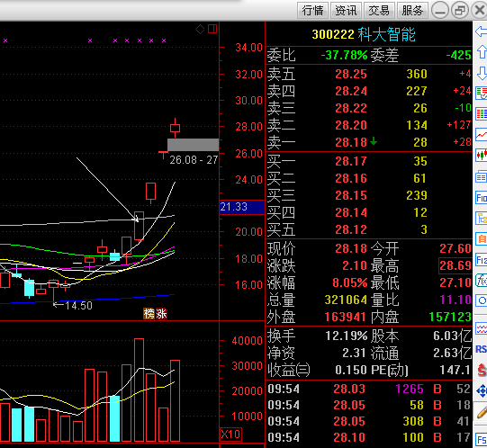Click the F10 company info icon
The height and width of the screenshot is (448, 487).
pyautogui.click(x=481, y=198)
